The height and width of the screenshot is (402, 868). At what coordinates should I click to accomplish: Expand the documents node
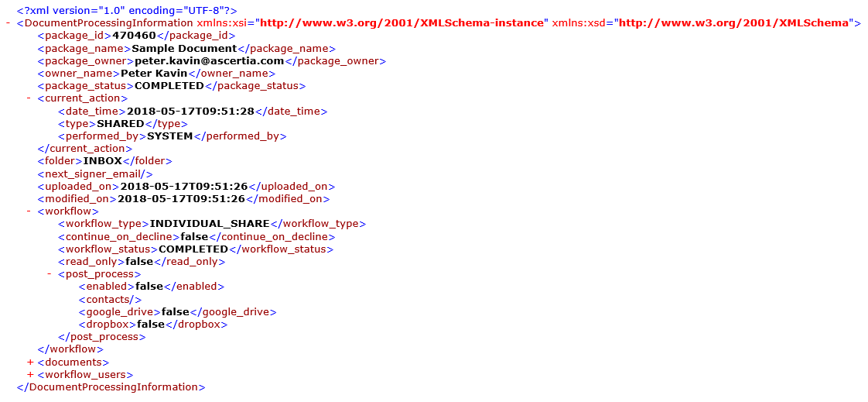click(29, 362)
